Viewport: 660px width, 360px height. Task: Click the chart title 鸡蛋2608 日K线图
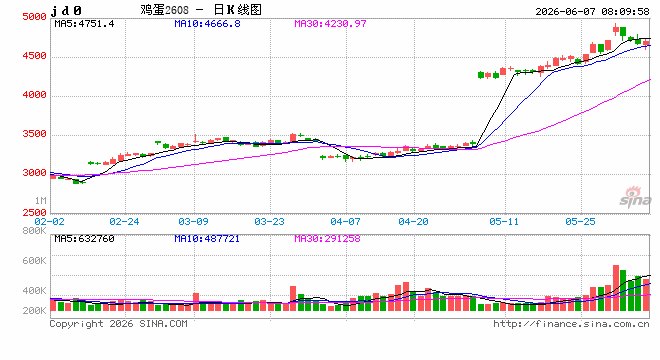pos(201,9)
